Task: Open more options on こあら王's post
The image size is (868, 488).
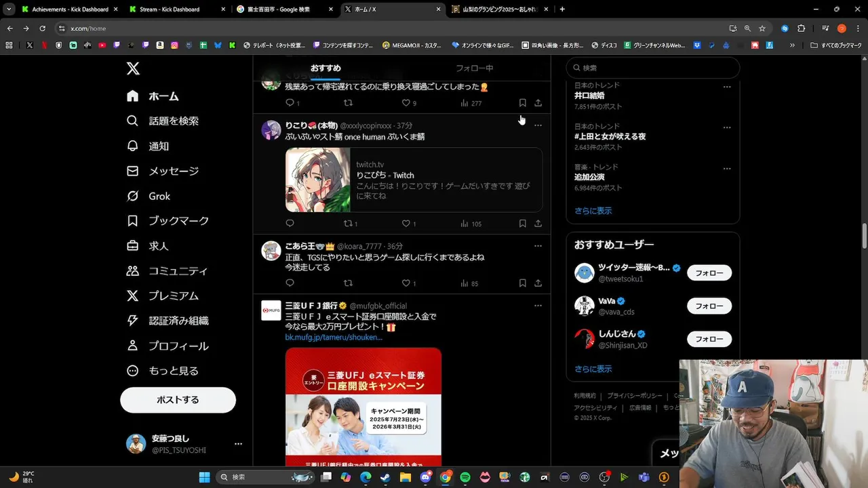Action: (538, 246)
